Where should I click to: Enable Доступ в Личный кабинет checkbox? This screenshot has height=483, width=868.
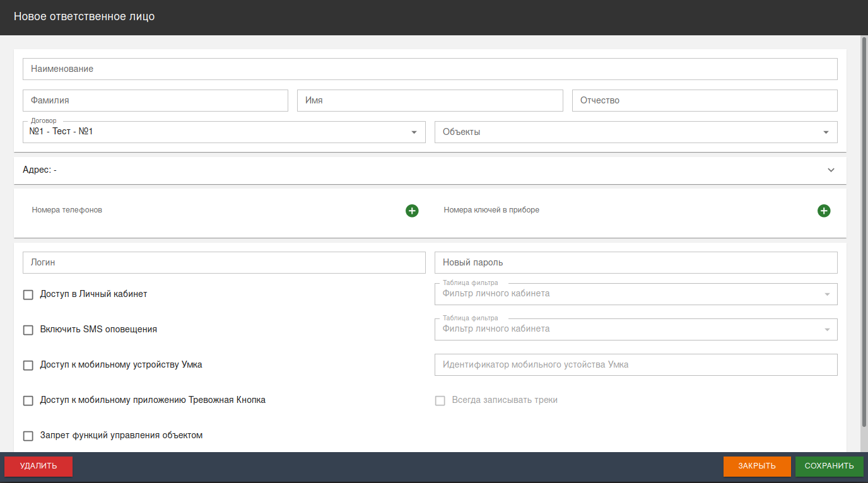(28, 294)
